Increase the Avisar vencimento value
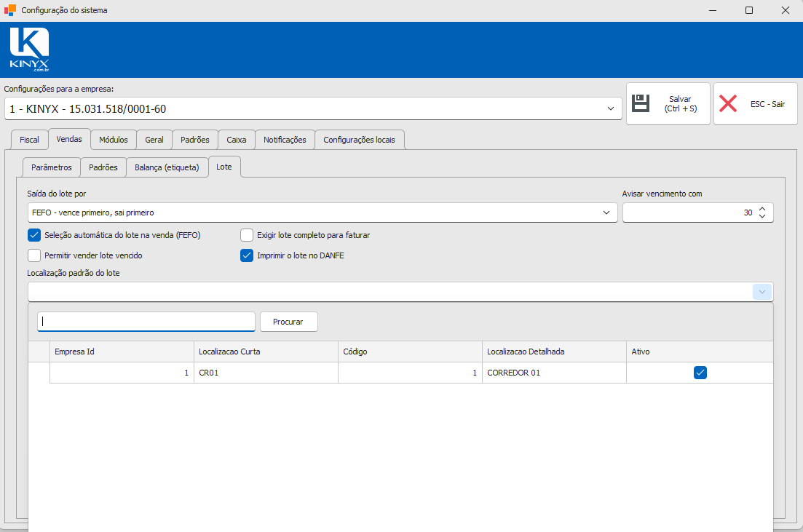803x532 pixels. (762, 209)
